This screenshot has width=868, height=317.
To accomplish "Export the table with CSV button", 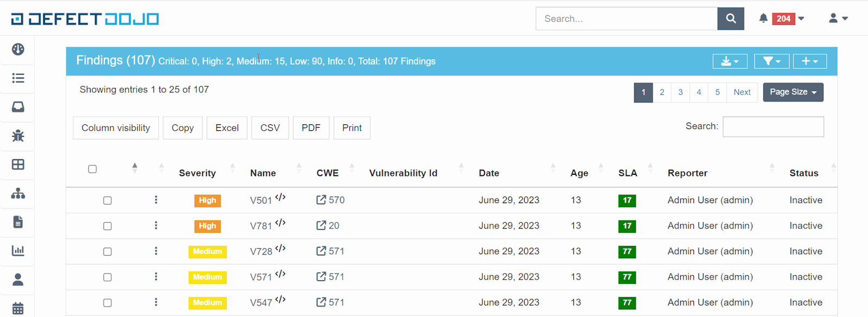I will coord(270,128).
